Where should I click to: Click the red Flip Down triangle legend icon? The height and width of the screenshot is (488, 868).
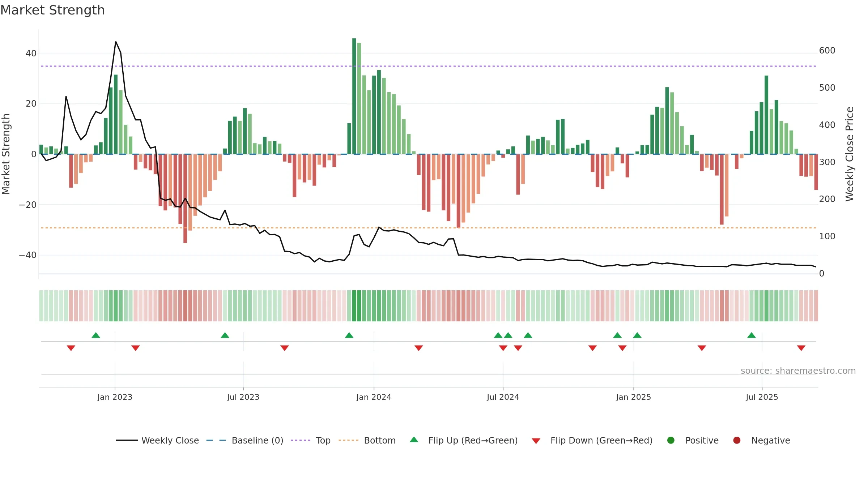click(x=536, y=441)
